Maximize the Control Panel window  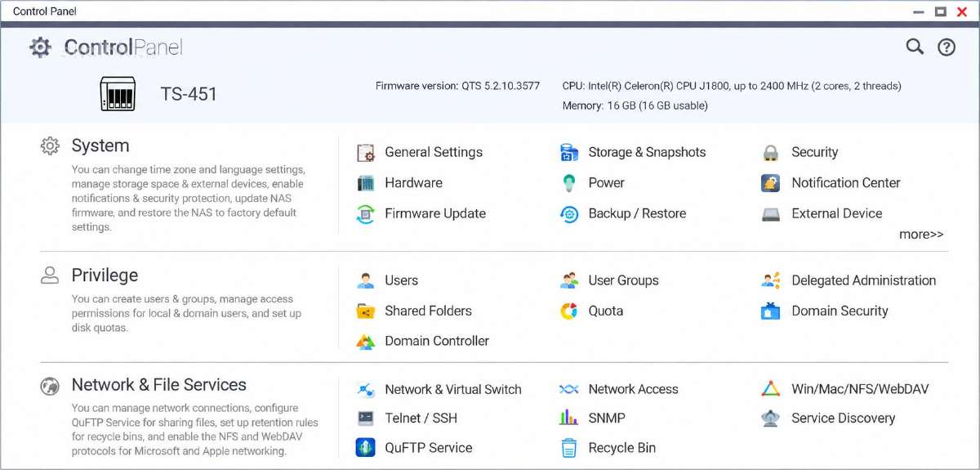point(940,11)
